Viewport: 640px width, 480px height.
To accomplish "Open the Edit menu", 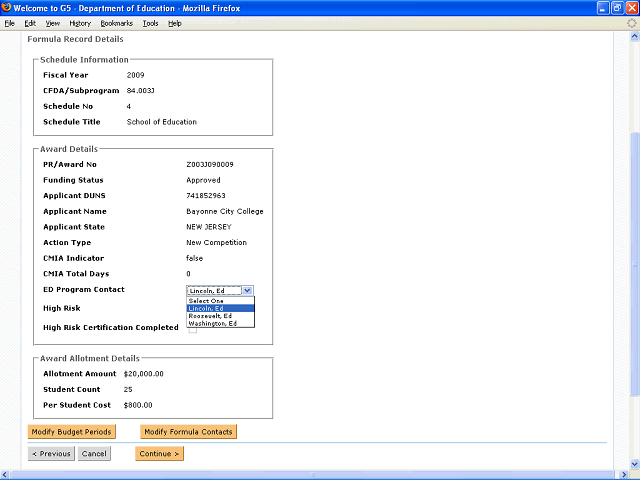I will (x=30, y=24).
